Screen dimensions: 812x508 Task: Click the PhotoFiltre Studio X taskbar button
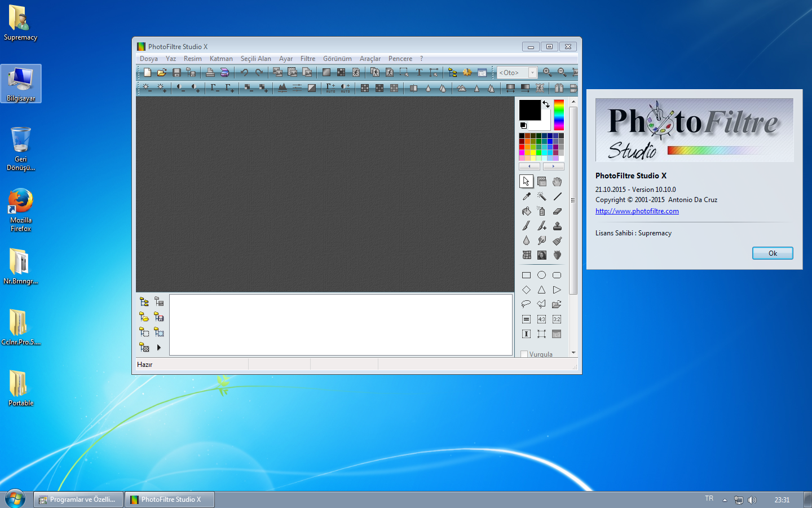click(170, 500)
